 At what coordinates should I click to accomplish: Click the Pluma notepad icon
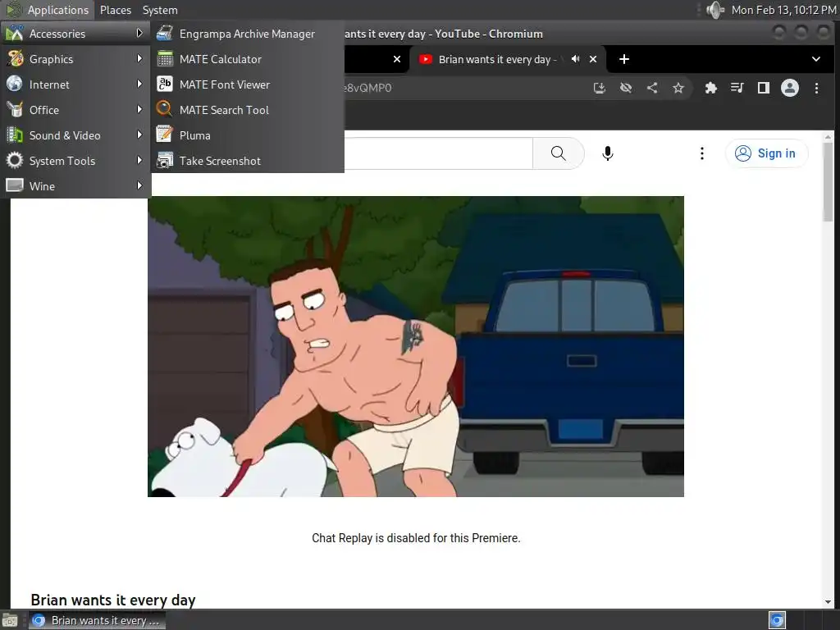click(164, 135)
